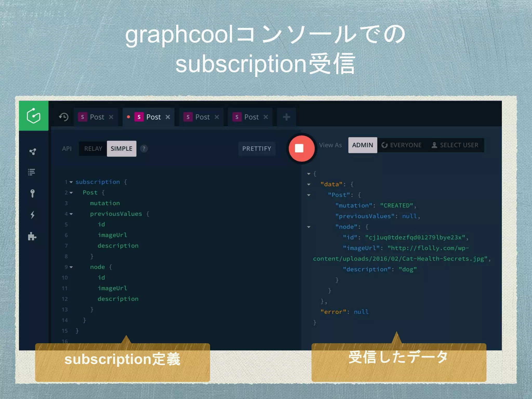This screenshot has height=399, width=532.
Task: Click the 'mutation' field on line 3
Action: click(x=105, y=203)
